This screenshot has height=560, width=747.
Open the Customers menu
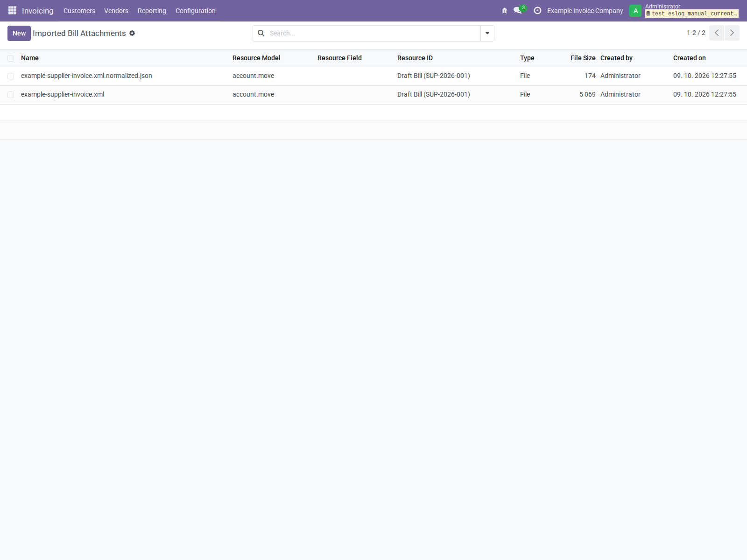point(79,11)
